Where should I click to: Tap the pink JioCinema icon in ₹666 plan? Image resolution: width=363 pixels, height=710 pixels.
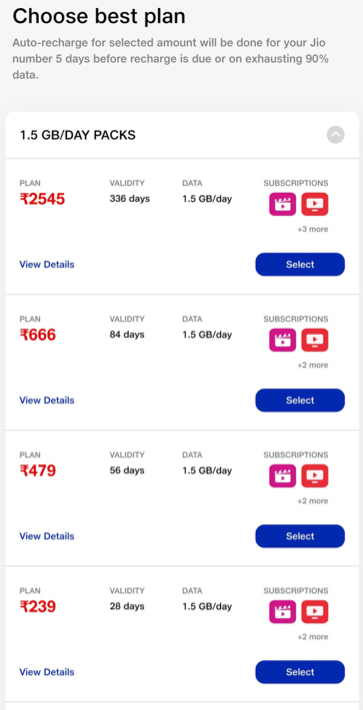[x=282, y=340]
